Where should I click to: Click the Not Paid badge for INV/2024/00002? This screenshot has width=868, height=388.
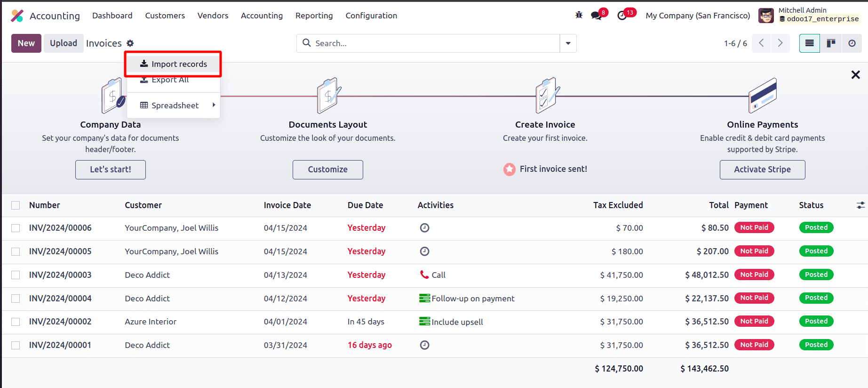tap(754, 321)
